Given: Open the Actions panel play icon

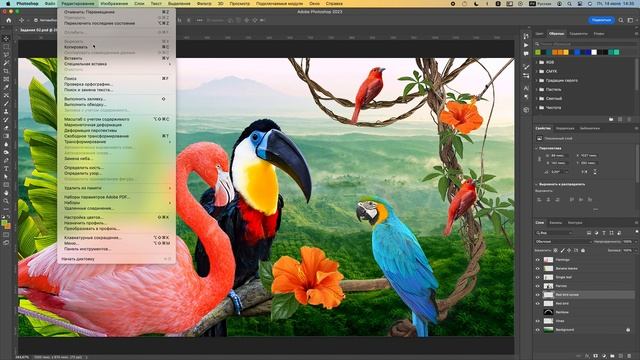Looking at the screenshot, I should coord(526,45).
